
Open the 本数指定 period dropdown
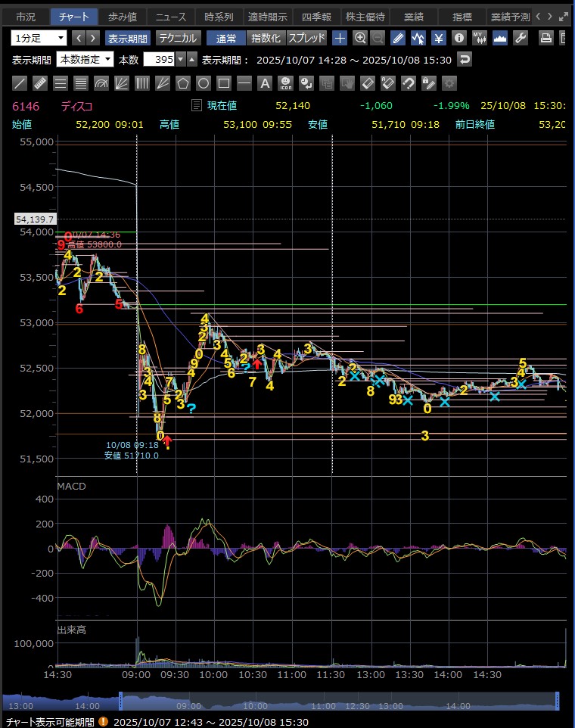point(85,59)
